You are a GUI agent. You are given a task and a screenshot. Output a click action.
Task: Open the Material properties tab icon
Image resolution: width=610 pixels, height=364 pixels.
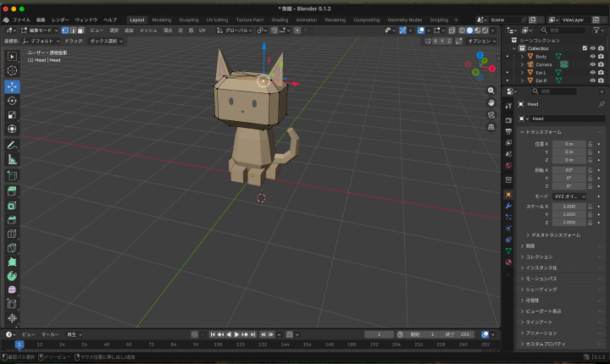click(508, 262)
